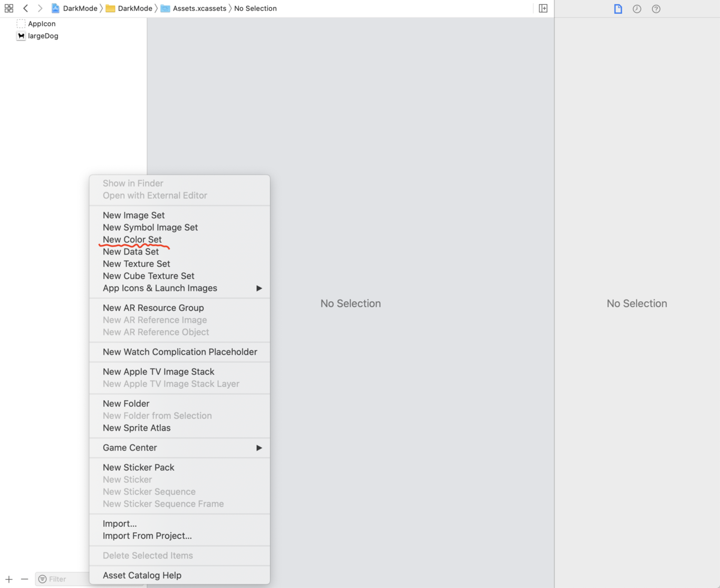Choose New Data Set
Image resolution: width=720 pixels, height=588 pixels.
[x=179, y=252]
